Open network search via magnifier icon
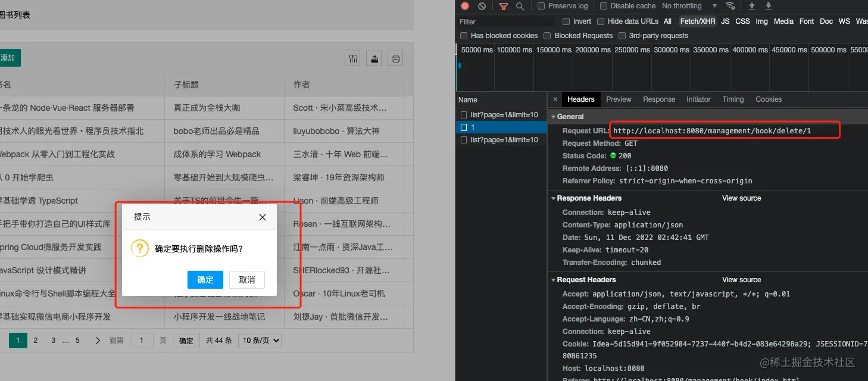This screenshot has width=868, height=381. click(520, 6)
